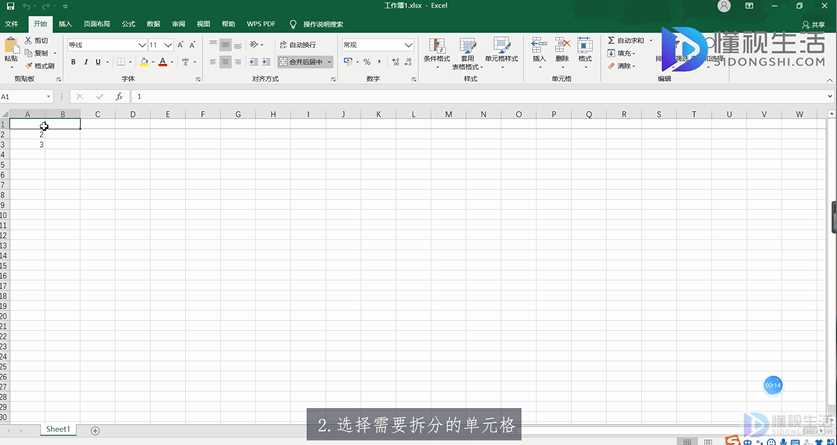Viewport: 837px width, 445px height.
Task: Expand the number format dropdown (常规)
Action: (408, 45)
